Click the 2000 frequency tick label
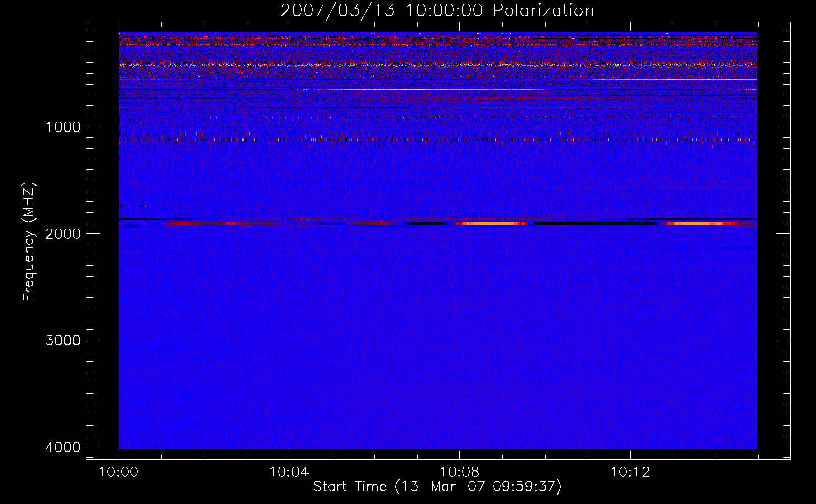816x504 pixels. pos(63,233)
